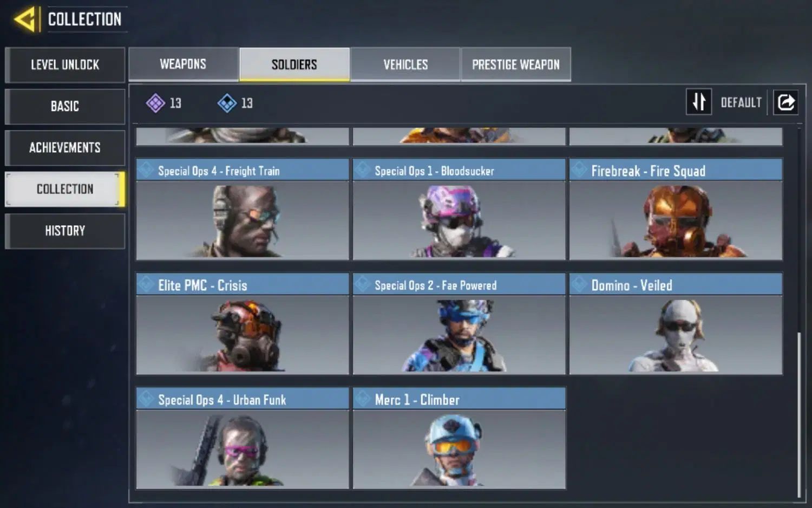This screenshot has width=812, height=508.
Task: Open the History section
Action: [x=65, y=231]
